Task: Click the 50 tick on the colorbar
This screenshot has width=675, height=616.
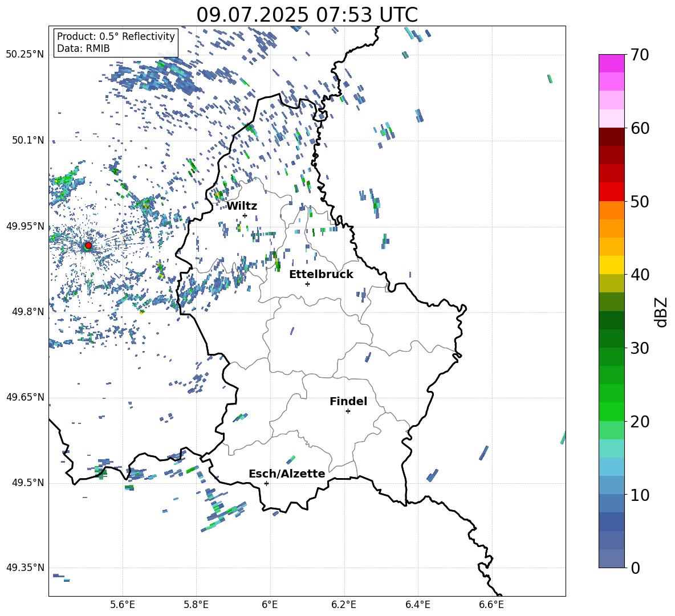Action: click(639, 202)
